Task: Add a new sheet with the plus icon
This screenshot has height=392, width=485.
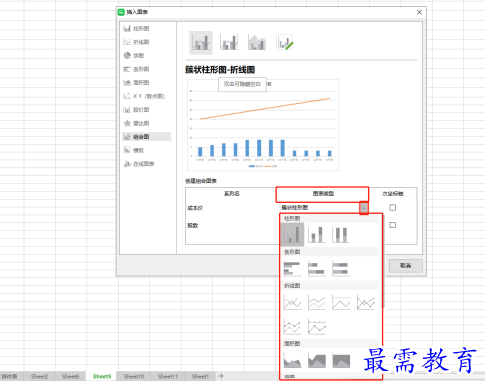Action: coord(221,376)
